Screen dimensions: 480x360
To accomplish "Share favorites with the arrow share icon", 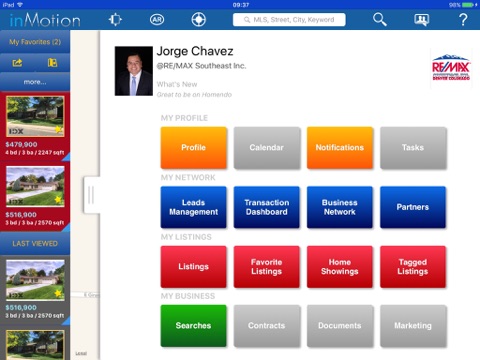I will tap(17, 63).
